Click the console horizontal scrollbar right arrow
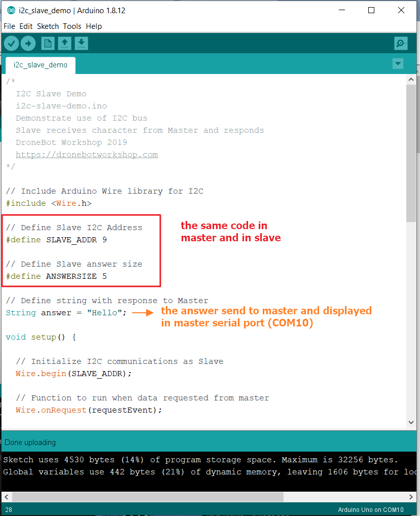The image size is (420, 516). pyautogui.click(x=411, y=497)
